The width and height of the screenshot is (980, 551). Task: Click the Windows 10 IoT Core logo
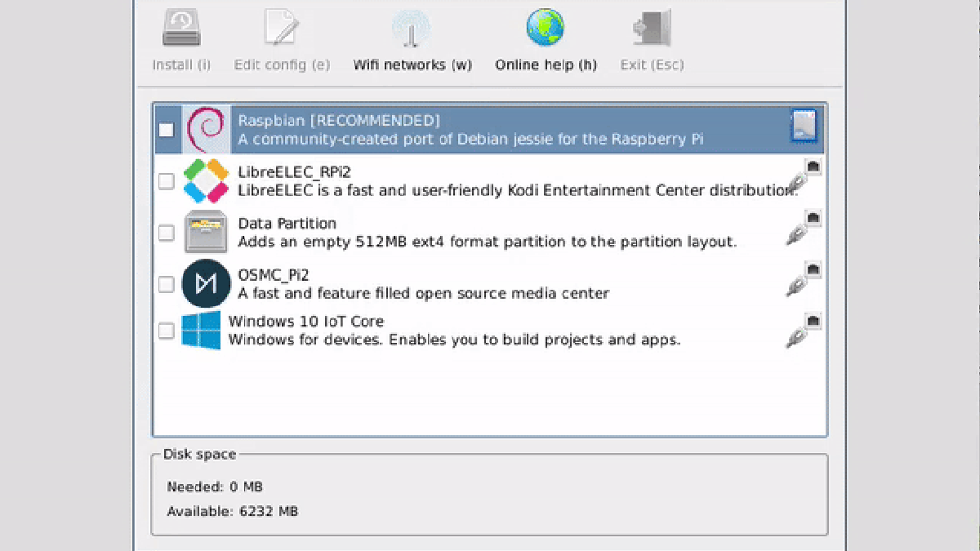pyautogui.click(x=201, y=331)
